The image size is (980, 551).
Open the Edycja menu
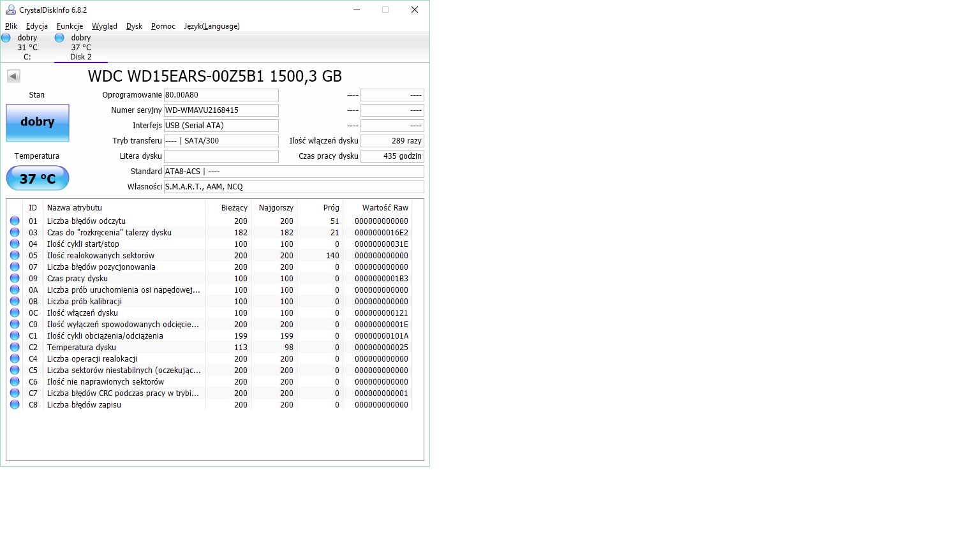[x=37, y=26]
